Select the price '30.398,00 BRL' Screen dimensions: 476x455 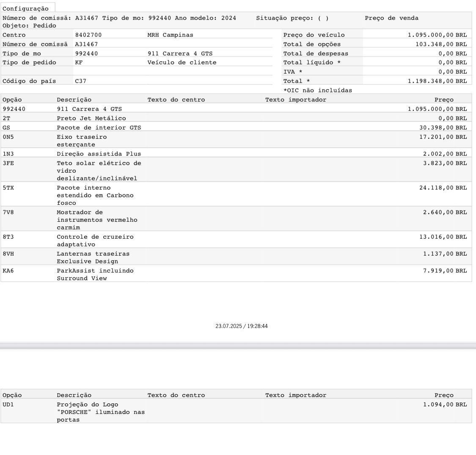(443, 127)
